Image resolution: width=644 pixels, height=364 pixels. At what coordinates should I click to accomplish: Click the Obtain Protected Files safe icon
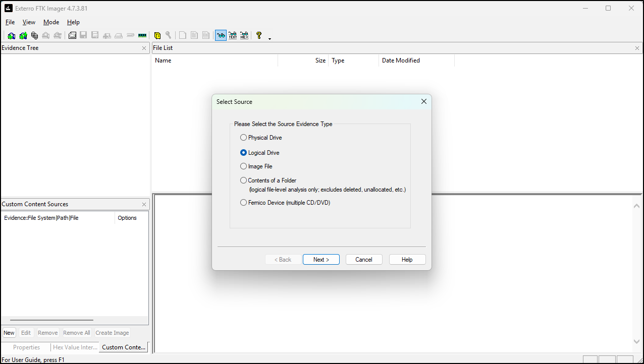click(157, 35)
